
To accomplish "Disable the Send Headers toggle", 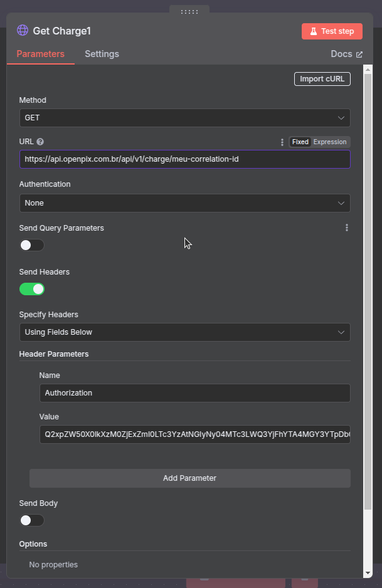I will (31, 289).
